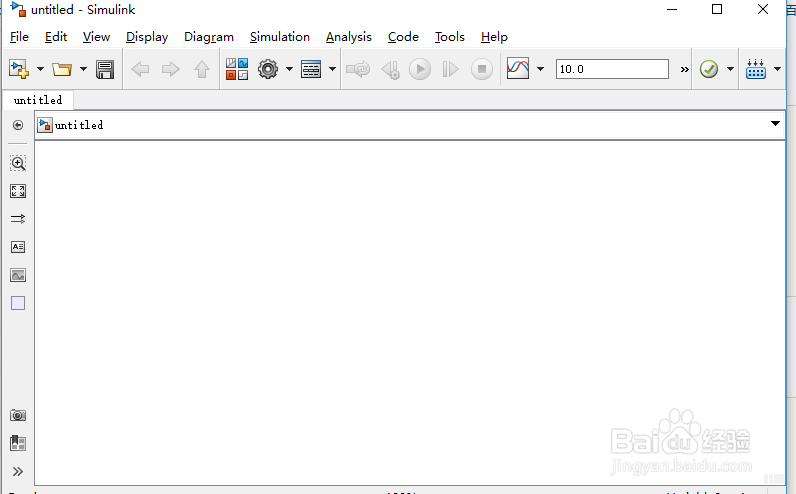
Task: Click untitled in the breadcrumb bar
Action: point(79,125)
